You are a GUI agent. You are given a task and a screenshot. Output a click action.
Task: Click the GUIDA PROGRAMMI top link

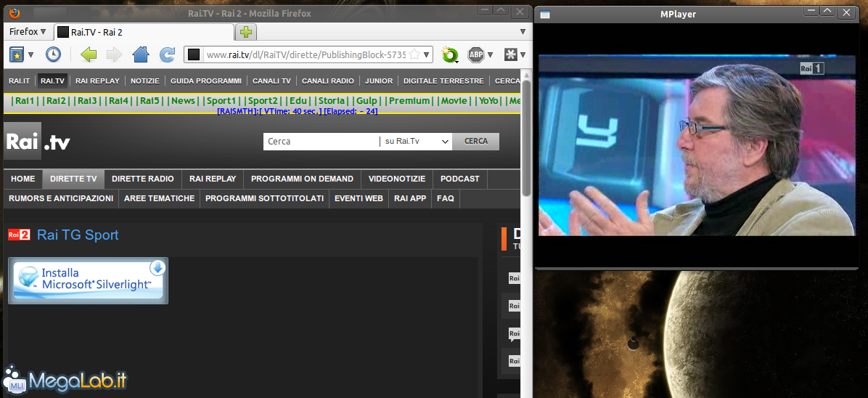[x=206, y=81]
